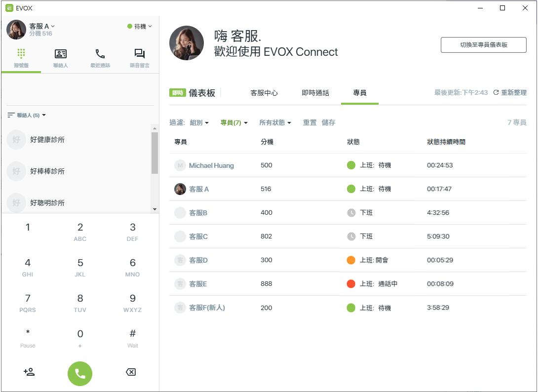Open Michael Huang agent name link
Viewport: 538px width, 392px height.
coord(211,165)
